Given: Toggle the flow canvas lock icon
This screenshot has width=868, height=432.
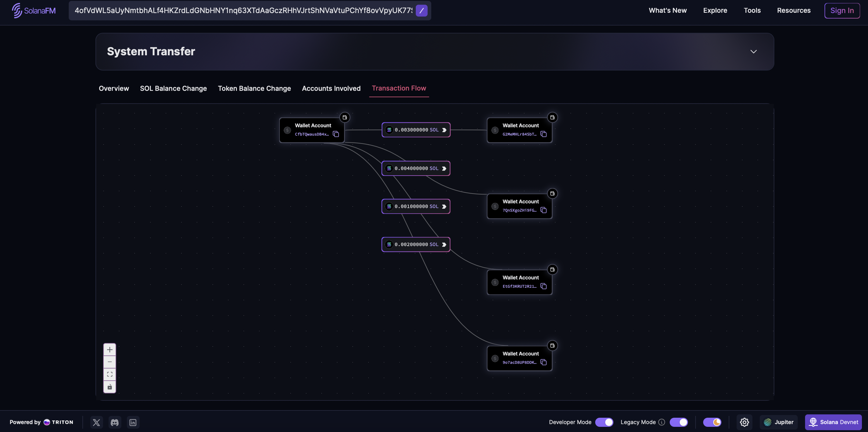Looking at the screenshot, I should [x=109, y=387].
